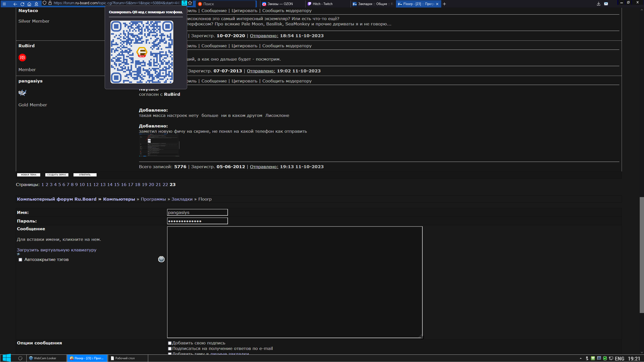Click the green shield tray icon

pos(593,358)
